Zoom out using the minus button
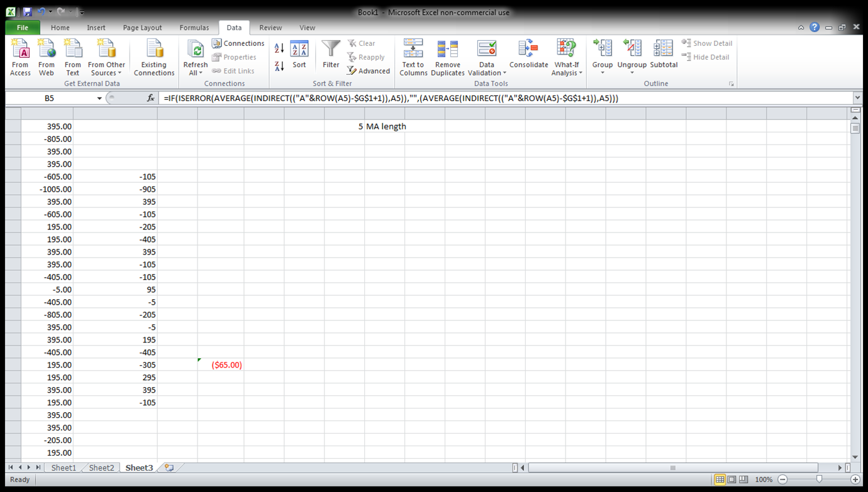Image resolution: width=868 pixels, height=492 pixels. click(783, 479)
